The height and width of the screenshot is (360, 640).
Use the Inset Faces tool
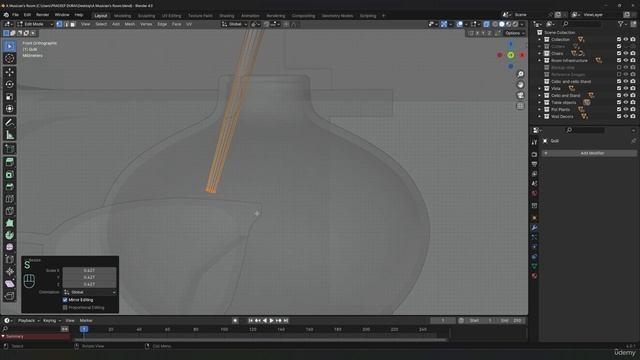click(9, 174)
